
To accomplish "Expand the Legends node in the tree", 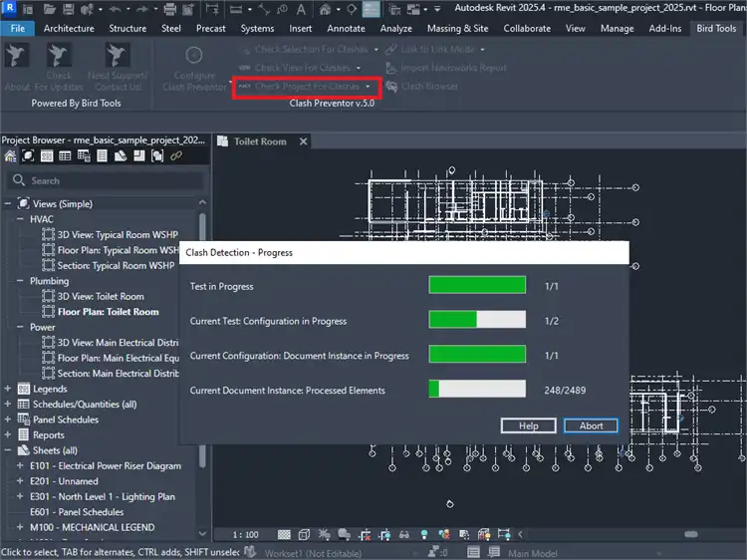I will (x=8, y=389).
